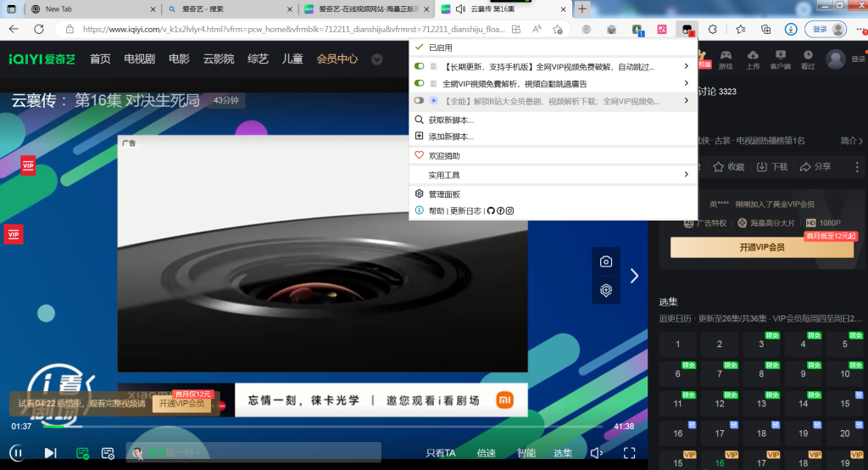868x470 pixels.
Task: Open the watch history icon
Action: pos(808,59)
